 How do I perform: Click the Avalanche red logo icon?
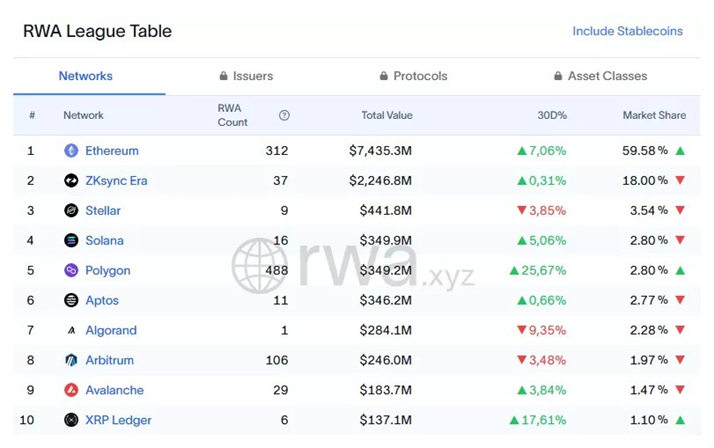[x=71, y=390]
